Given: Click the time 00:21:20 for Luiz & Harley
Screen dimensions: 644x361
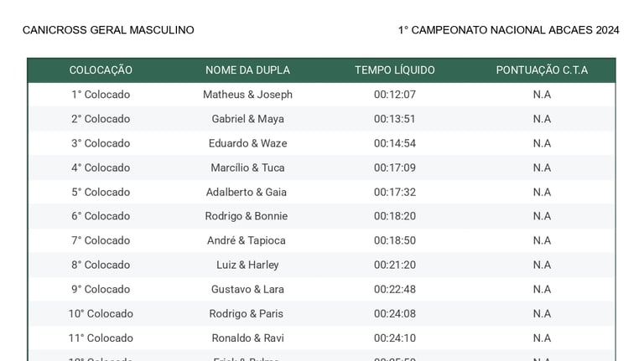Looking at the screenshot, I should click(x=395, y=265).
